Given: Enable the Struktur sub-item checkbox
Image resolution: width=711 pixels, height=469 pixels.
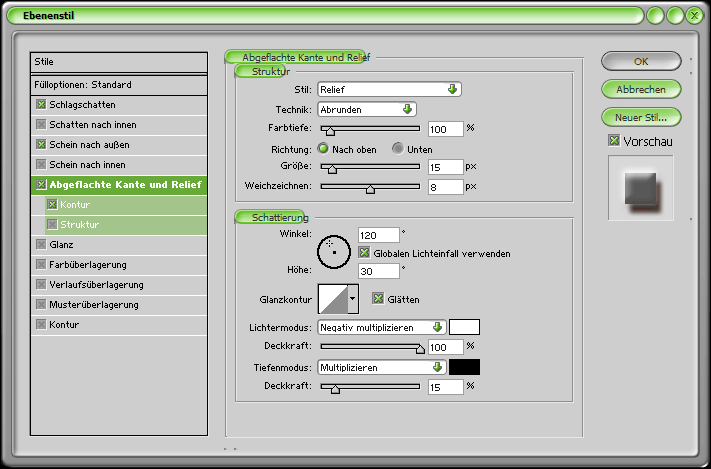Looking at the screenshot, I should 52,225.
